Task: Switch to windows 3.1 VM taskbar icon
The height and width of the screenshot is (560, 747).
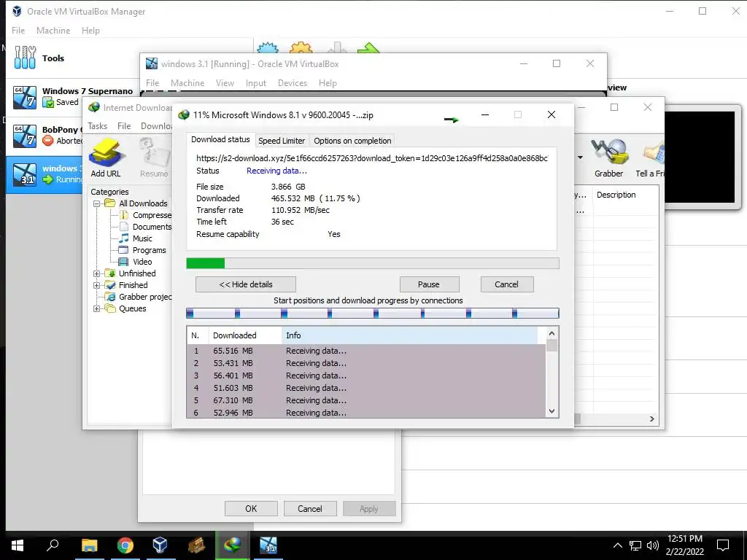Action: pos(268,545)
